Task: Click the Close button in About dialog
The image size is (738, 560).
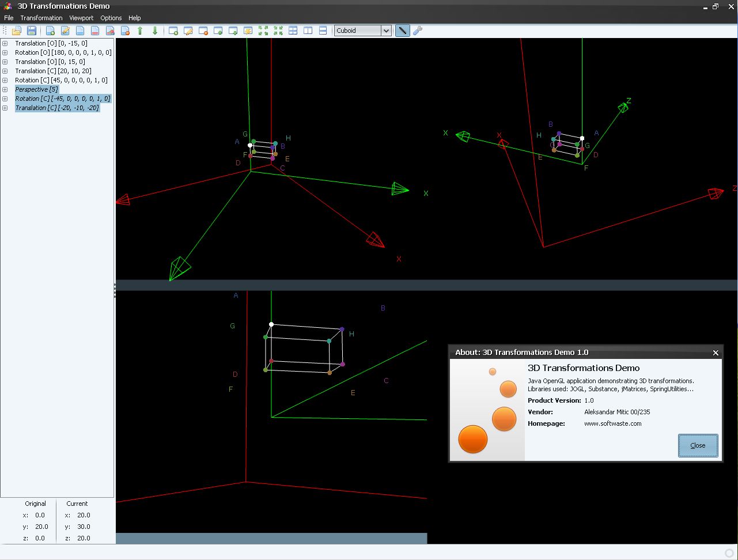Action: 698,445
